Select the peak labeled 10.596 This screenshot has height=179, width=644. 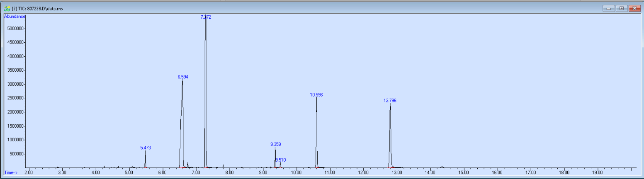tap(316, 95)
